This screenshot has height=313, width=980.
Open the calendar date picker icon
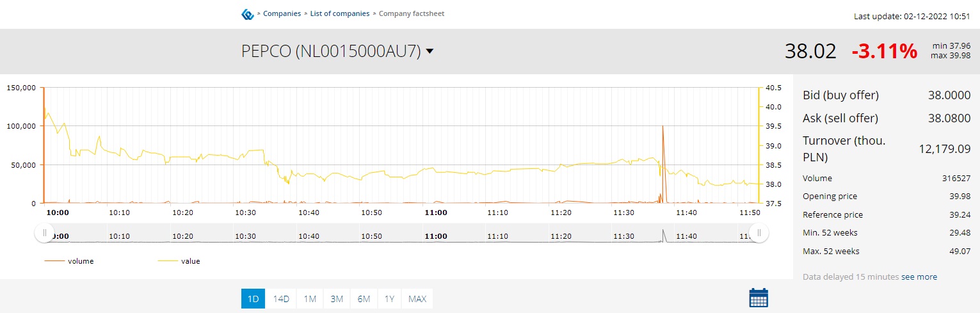758,298
